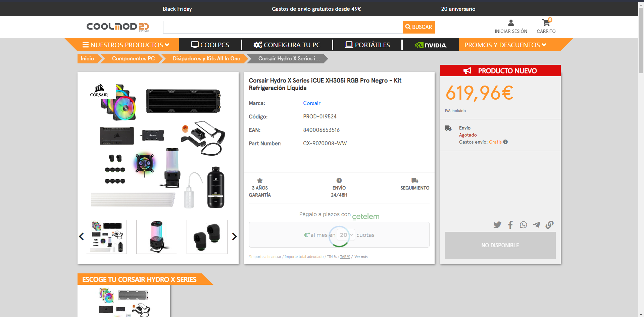The image size is (644, 317).
Task: Click the Iniciar Sesión user icon
Action: [511, 23]
